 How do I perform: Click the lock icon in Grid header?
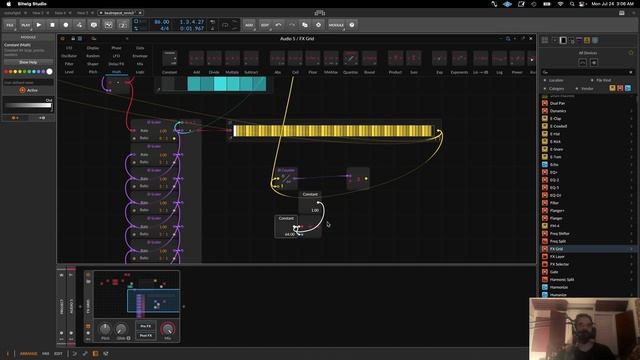(x=73, y=38)
